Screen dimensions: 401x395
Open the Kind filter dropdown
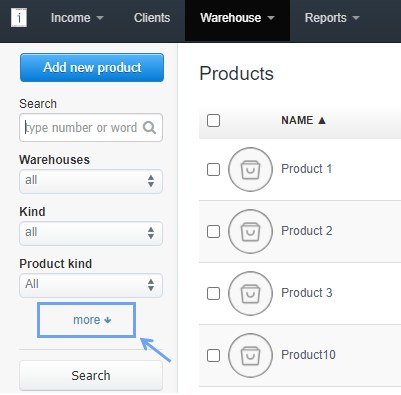pos(91,233)
